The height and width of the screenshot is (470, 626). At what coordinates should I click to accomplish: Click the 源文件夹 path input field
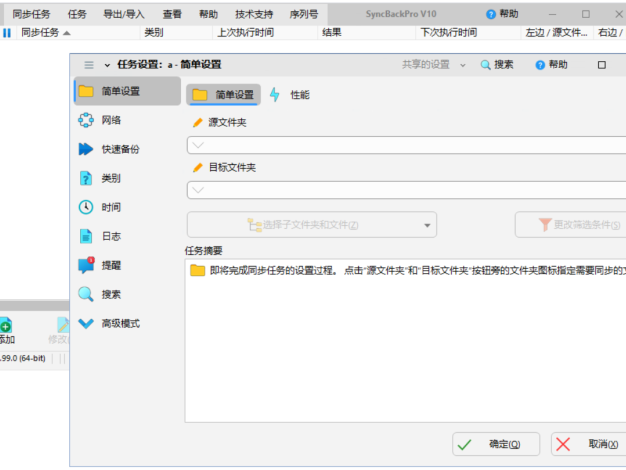point(406,145)
